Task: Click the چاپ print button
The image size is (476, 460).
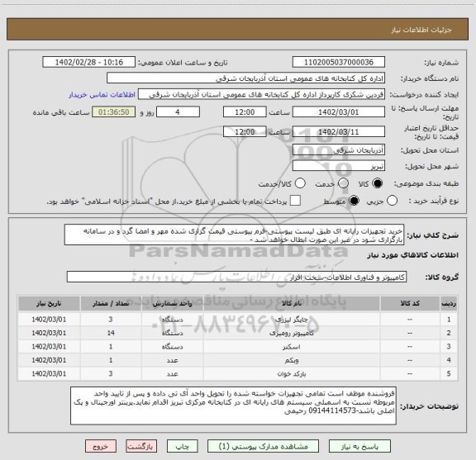Action: (x=183, y=447)
